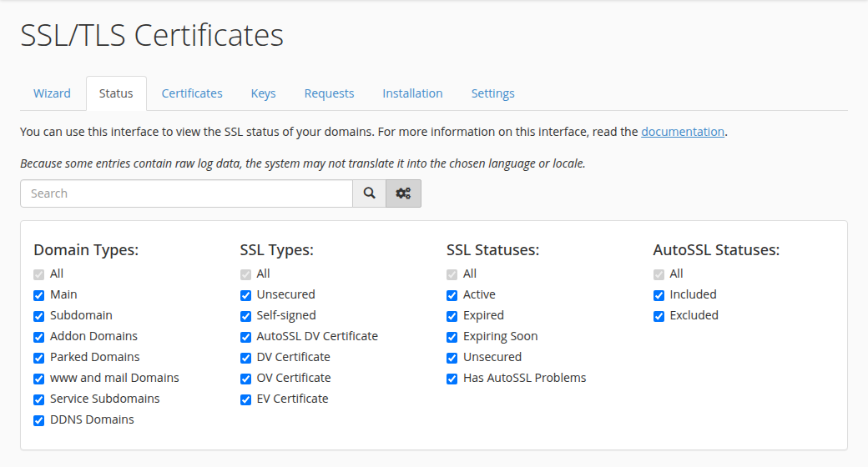This screenshot has height=467, width=868.
Task: Disable www and mail Domains filter
Action: [x=38, y=379]
